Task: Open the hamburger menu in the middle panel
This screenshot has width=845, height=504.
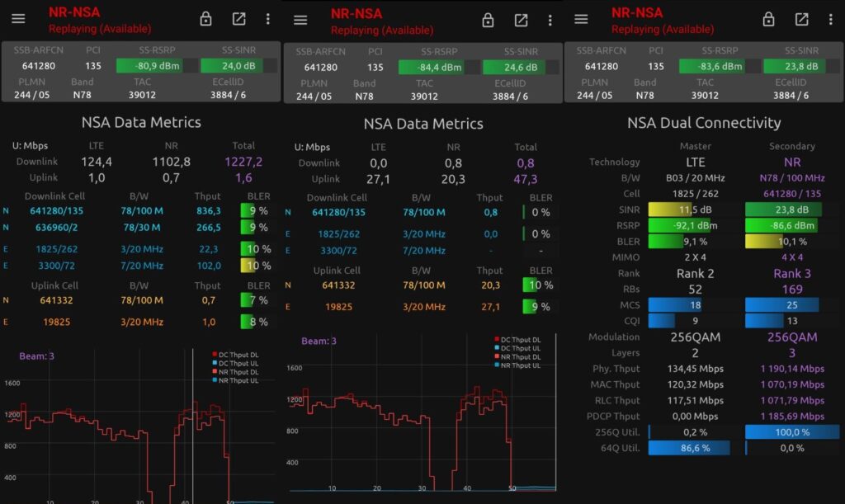Action: [300, 21]
